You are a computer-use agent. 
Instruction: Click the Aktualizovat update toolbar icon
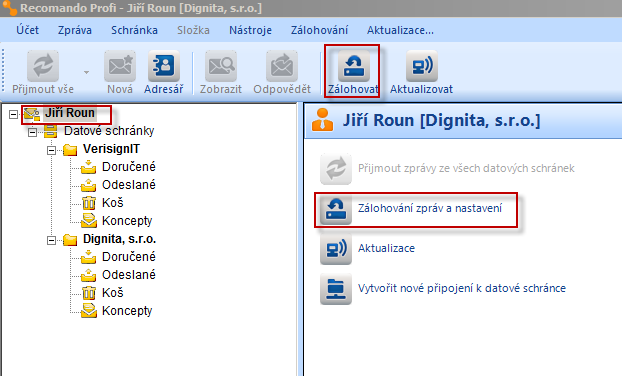click(x=422, y=66)
